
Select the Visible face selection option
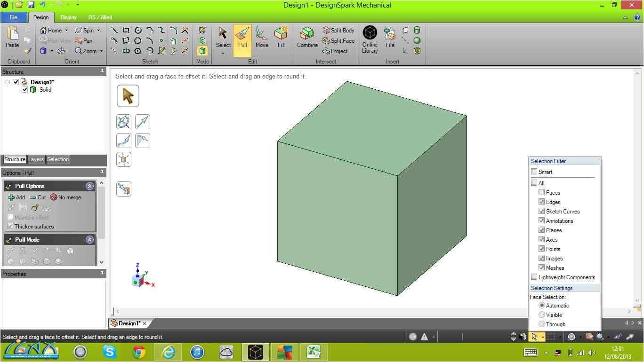pyautogui.click(x=542, y=315)
